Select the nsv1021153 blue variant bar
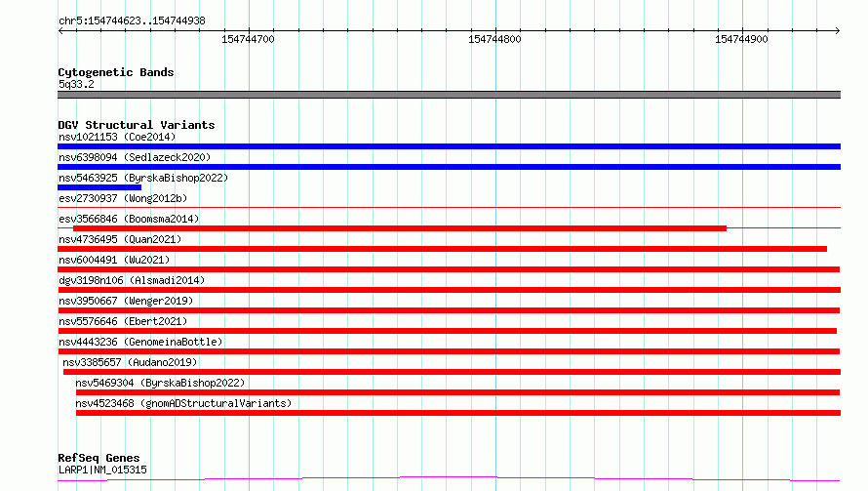 449,146
